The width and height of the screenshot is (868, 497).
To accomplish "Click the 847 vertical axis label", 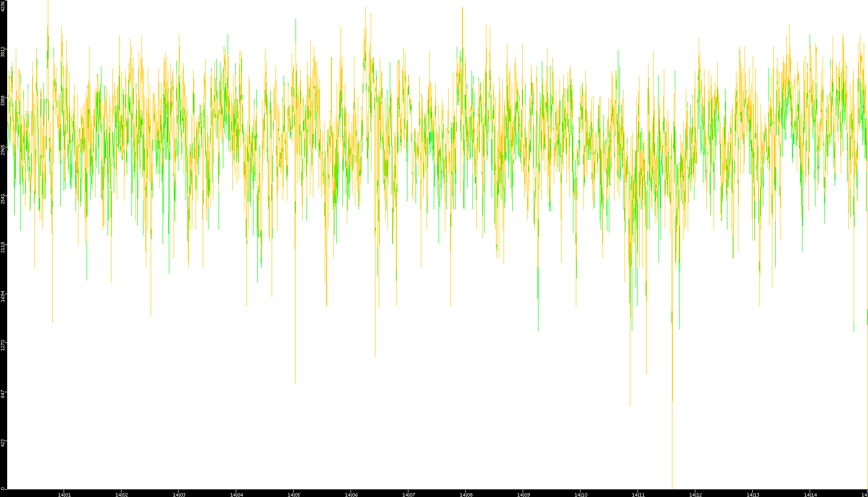I will [x=3, y=394].
